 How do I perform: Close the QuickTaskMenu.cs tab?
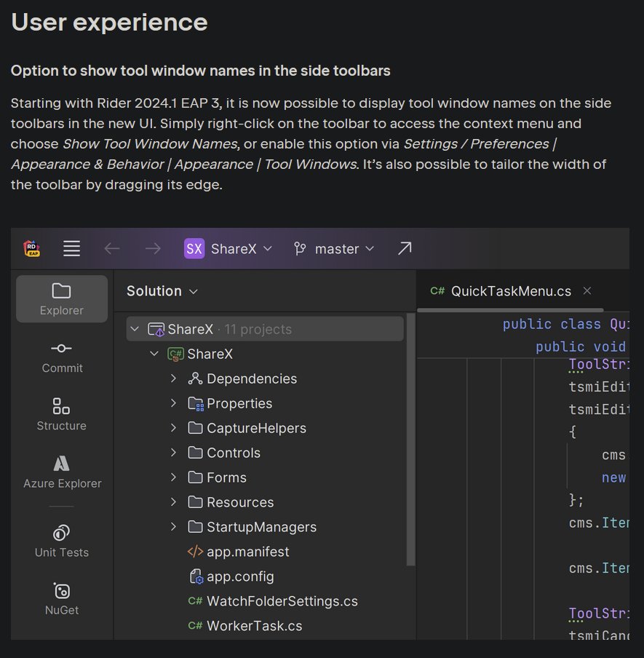(x=587, y=290)
